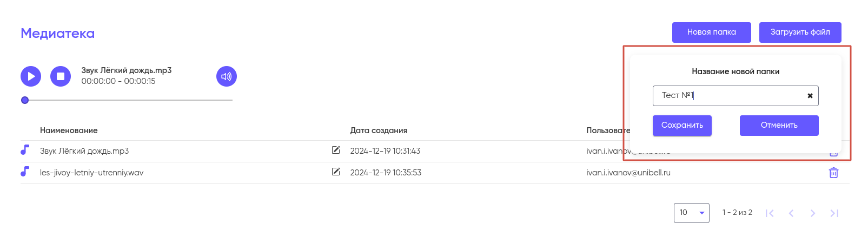The image size is (868, 249).
Task: Click music note icon beside Звук Лёгкий дождь.mp3
Action: pos(25,150)
